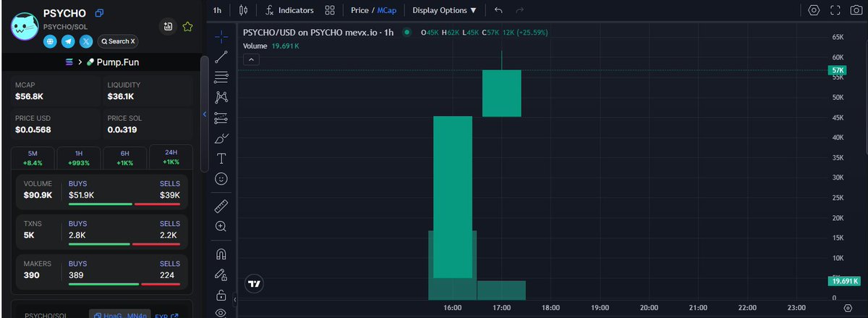This screenshot has width=868, height=318.
Task: Select the forecasting position tool
Action: click(x=221, y=117)
